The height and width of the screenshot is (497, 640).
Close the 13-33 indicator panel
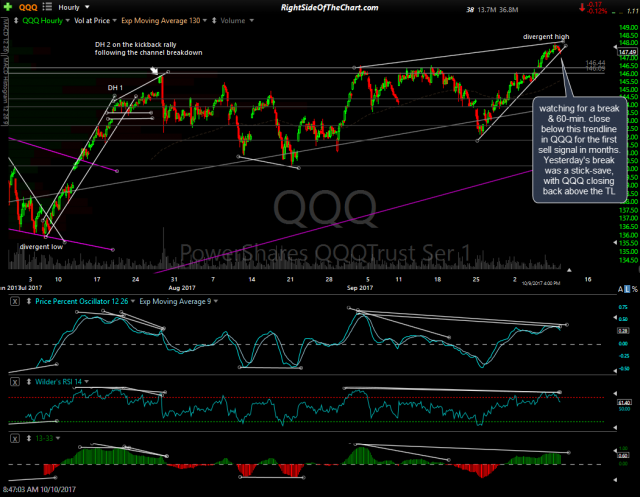tap(15, 439)
